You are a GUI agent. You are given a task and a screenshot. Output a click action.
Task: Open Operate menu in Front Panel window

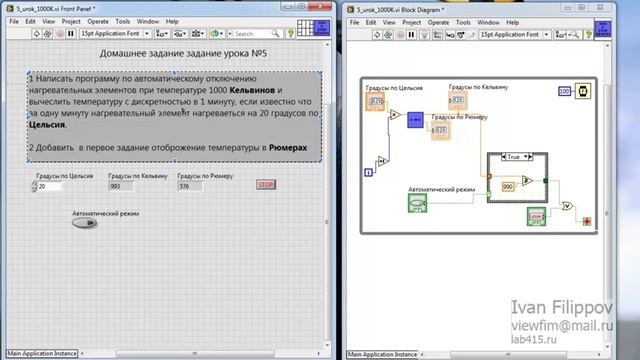point(98,21)
